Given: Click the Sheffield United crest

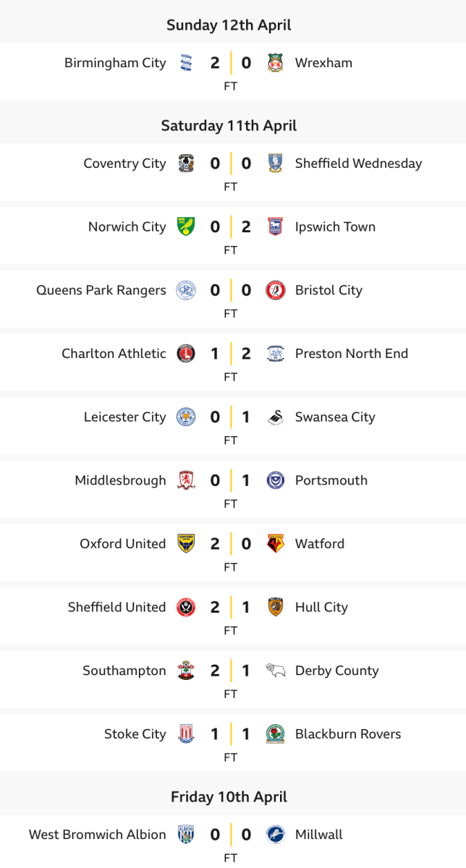Looking at the screenshot, I should click(x=187, y=608).
